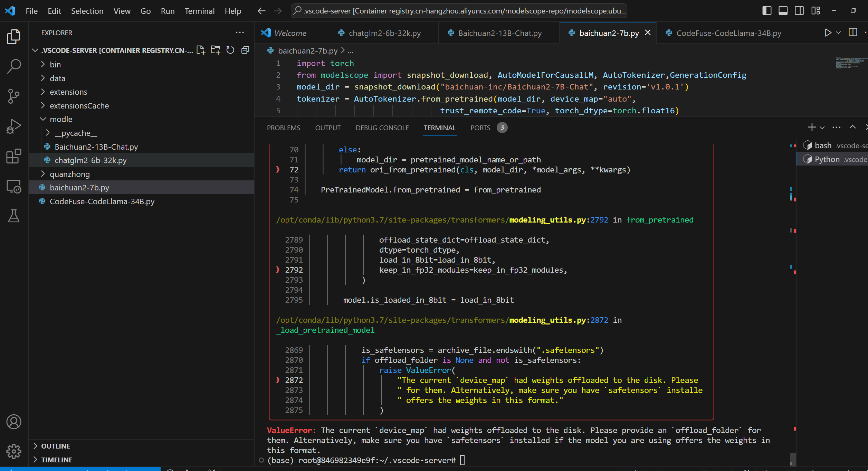The width and height of the screenshot is (868, 471).
Task: Open the Search view
Action: 14,66
